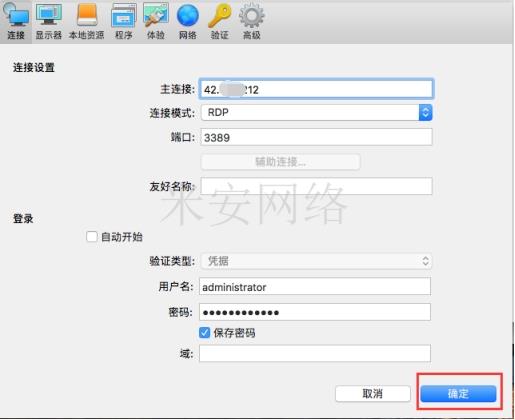Uncheck the 保存密码 save password checkbox

(204, 333)
